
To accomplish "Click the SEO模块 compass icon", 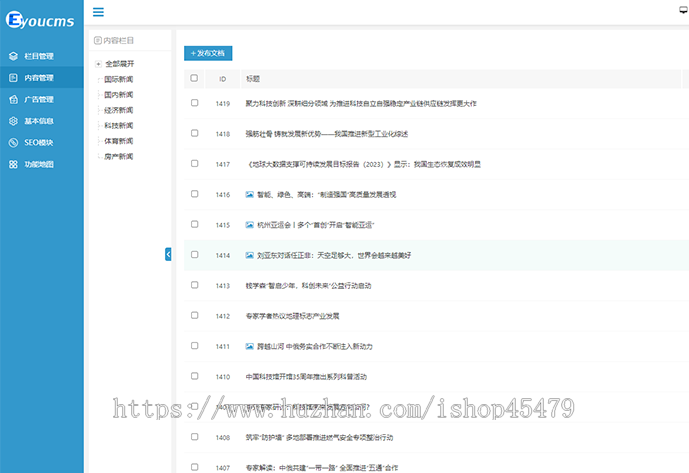I will [13, 142].
